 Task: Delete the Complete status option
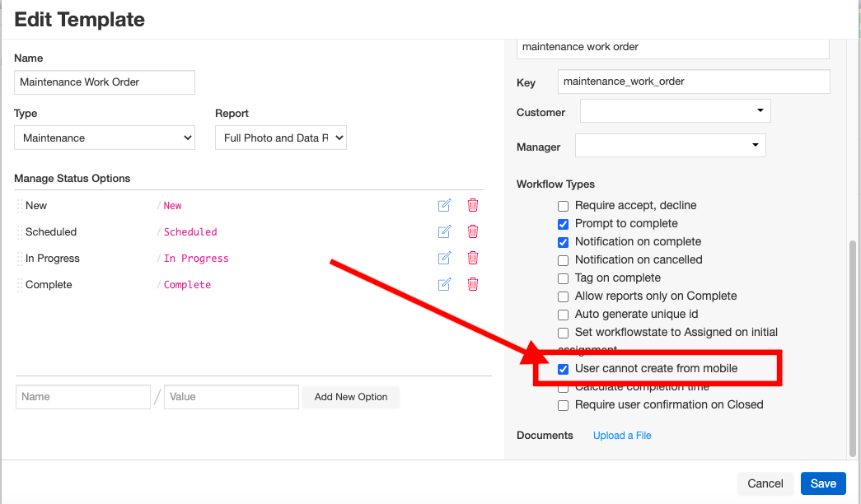pos(473,285)
